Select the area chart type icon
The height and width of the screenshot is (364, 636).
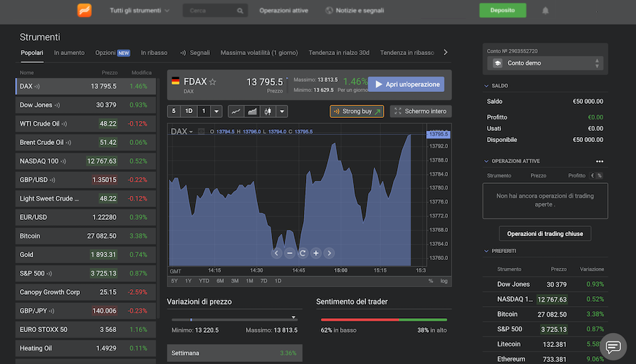[x=252, y=111]
